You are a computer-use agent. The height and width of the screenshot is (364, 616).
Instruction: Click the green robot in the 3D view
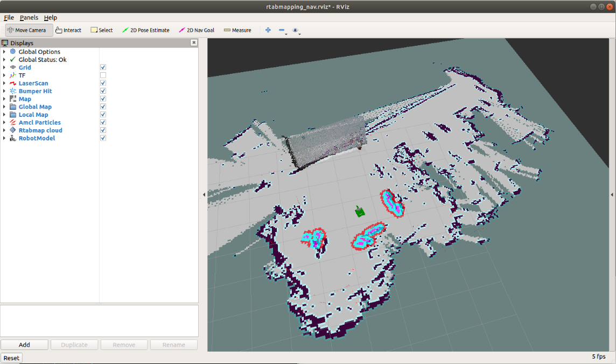coord(360,211)
